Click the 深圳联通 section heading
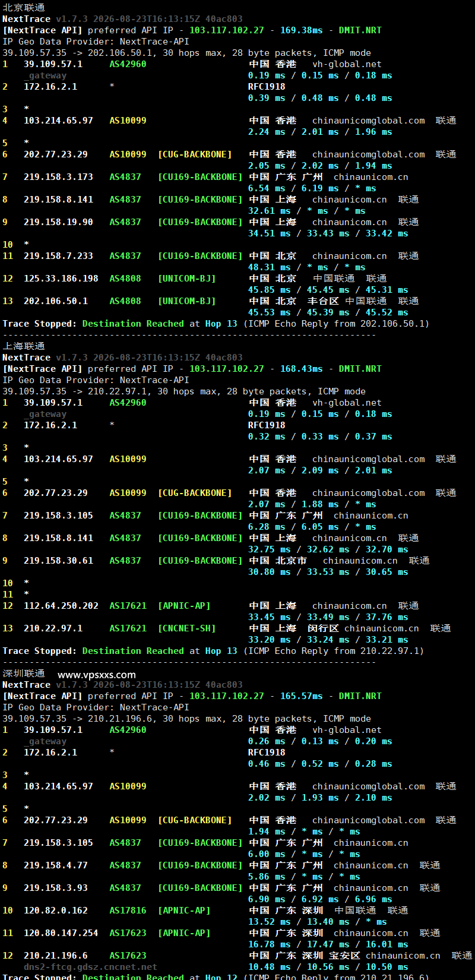Image resolution: width=475 pixels, height=980 pixels. pyautogui.click(x=24, y=674)
